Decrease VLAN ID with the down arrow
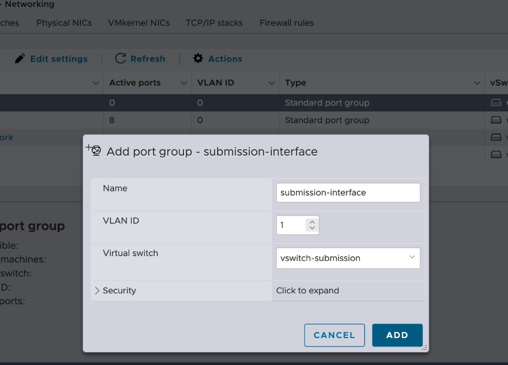The image size is (508, 365). [x=312, y=228]
